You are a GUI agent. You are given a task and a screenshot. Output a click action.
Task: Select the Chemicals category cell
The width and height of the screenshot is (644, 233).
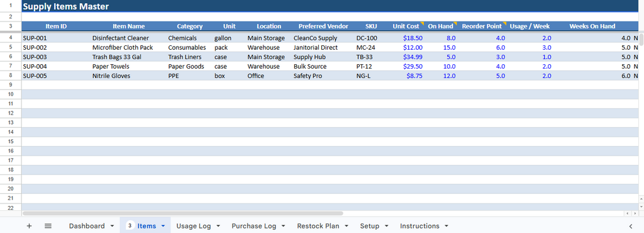pos(190,38)
